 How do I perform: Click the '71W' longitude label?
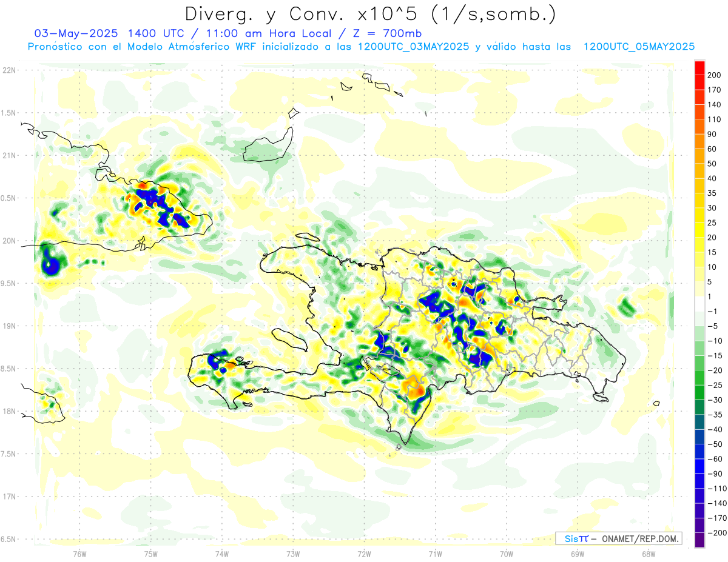pos(435,554)
